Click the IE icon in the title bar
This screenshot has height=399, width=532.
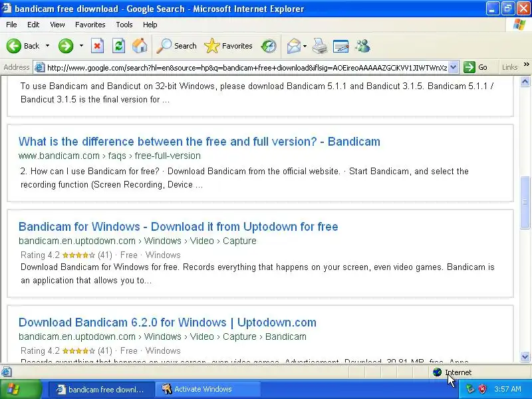pyautogui.click(x=7, y=9)
